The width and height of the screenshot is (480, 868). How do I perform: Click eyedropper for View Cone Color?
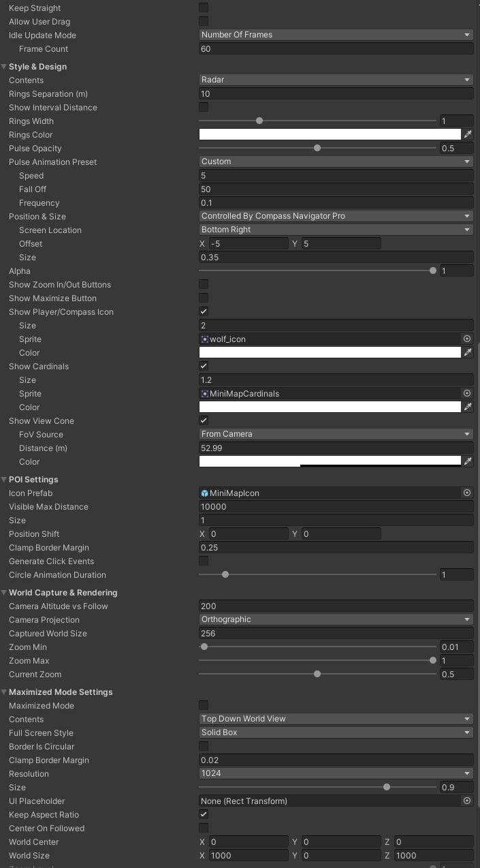[468, 461]
